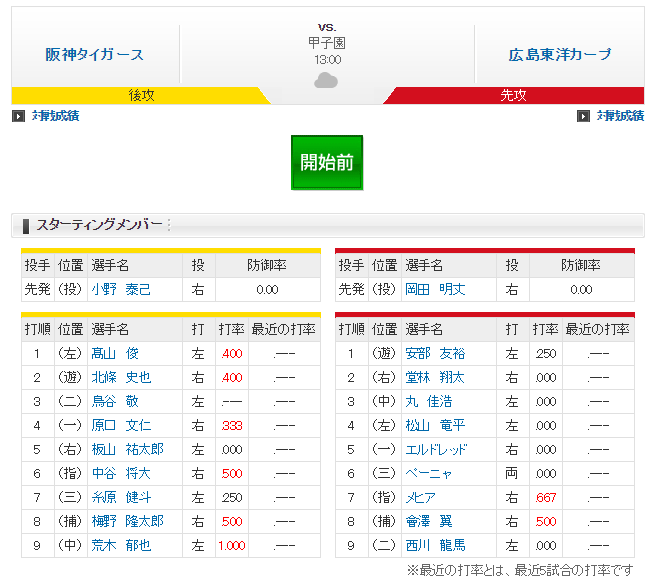Open pitcher 岡田 明丈 profile

435,289
